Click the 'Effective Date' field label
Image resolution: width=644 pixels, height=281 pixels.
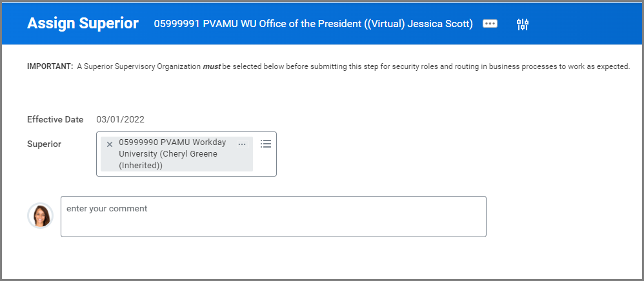click(55, 119)
